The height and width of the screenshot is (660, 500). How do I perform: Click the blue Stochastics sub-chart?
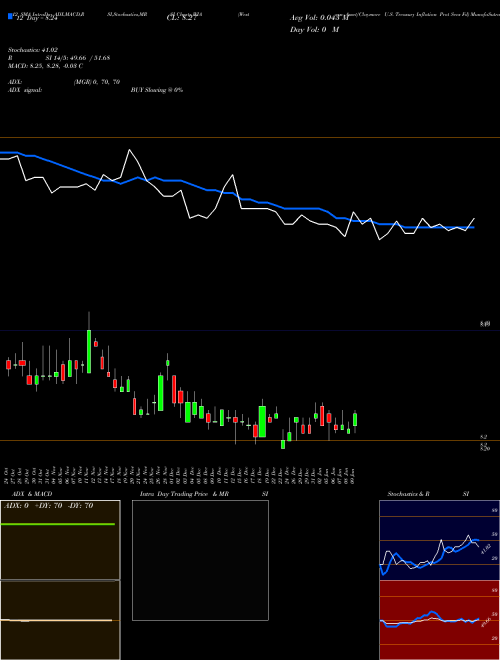tap(439, 540)
